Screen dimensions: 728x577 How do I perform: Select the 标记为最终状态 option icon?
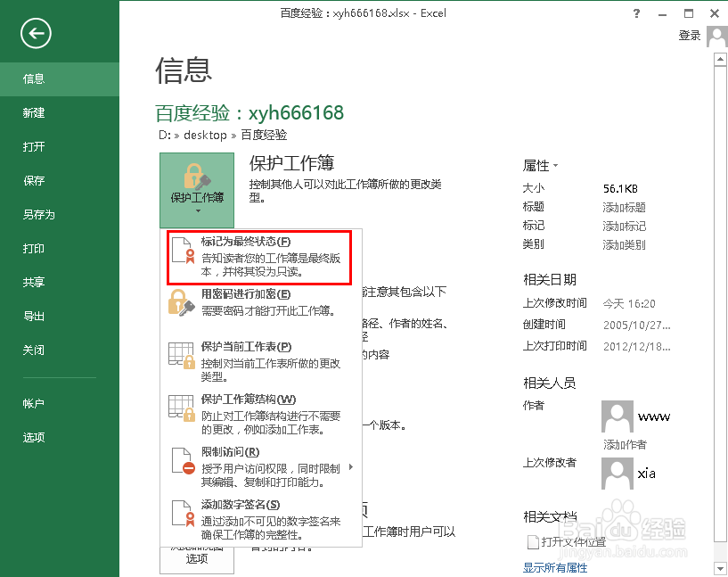coord(182,251)
